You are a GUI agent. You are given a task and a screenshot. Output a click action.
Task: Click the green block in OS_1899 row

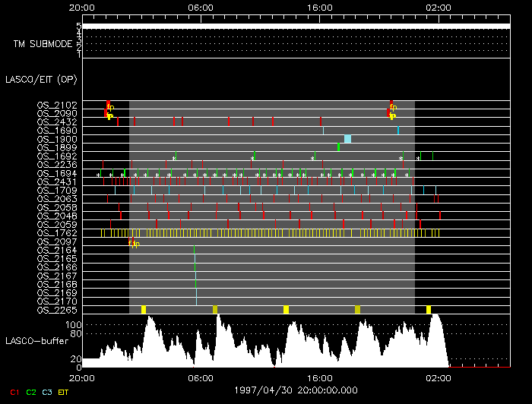point(339,147)
